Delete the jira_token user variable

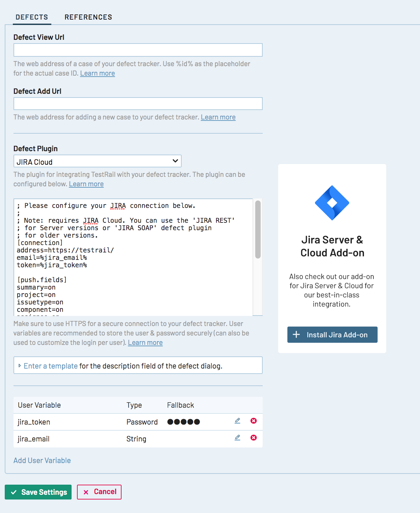[254, 421]
